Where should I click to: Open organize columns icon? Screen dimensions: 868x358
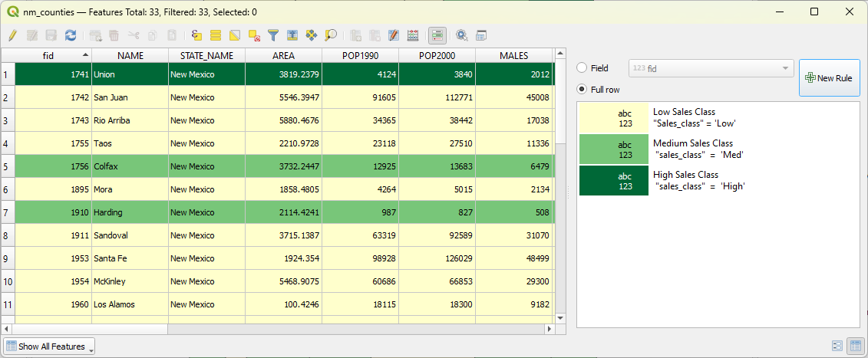coord(394,35)
